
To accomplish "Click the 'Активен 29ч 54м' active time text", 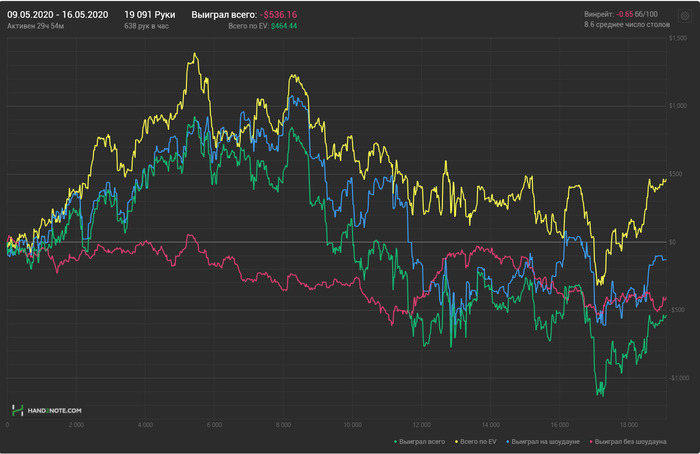I will [x=35, y=26].
